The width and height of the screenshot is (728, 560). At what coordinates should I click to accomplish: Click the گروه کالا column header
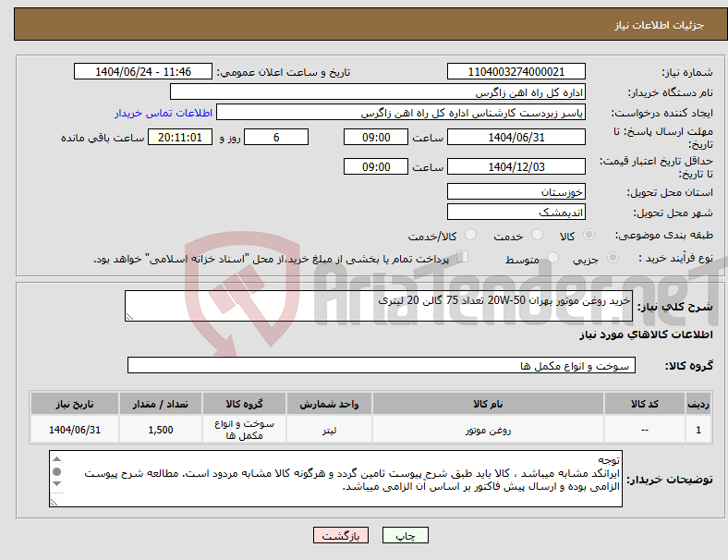point(244,404)
